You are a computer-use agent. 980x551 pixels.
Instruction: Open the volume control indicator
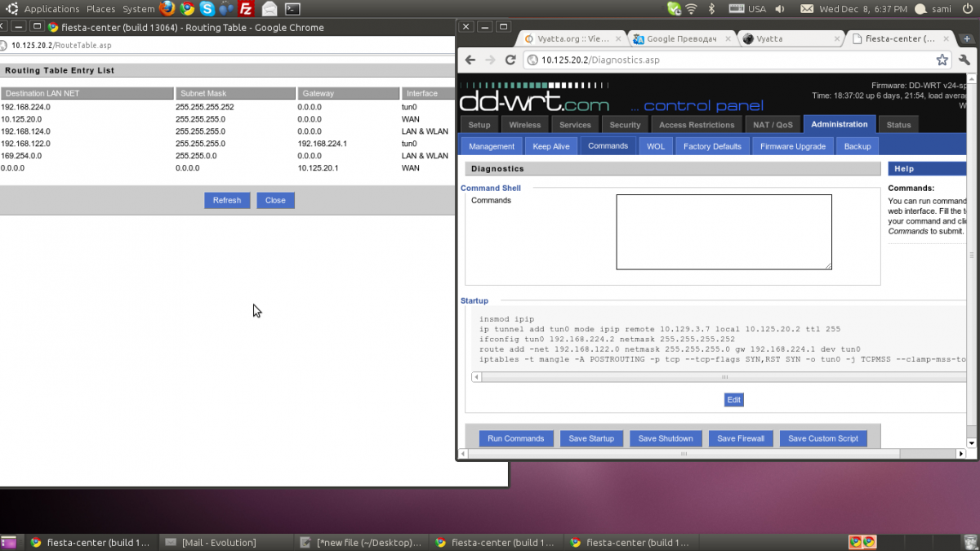tap(780, 9)
